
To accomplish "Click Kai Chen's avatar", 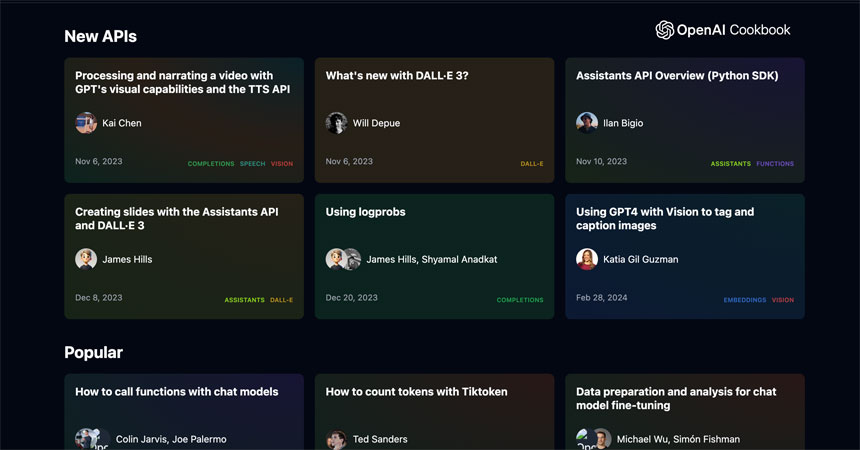I will [86, 123].
